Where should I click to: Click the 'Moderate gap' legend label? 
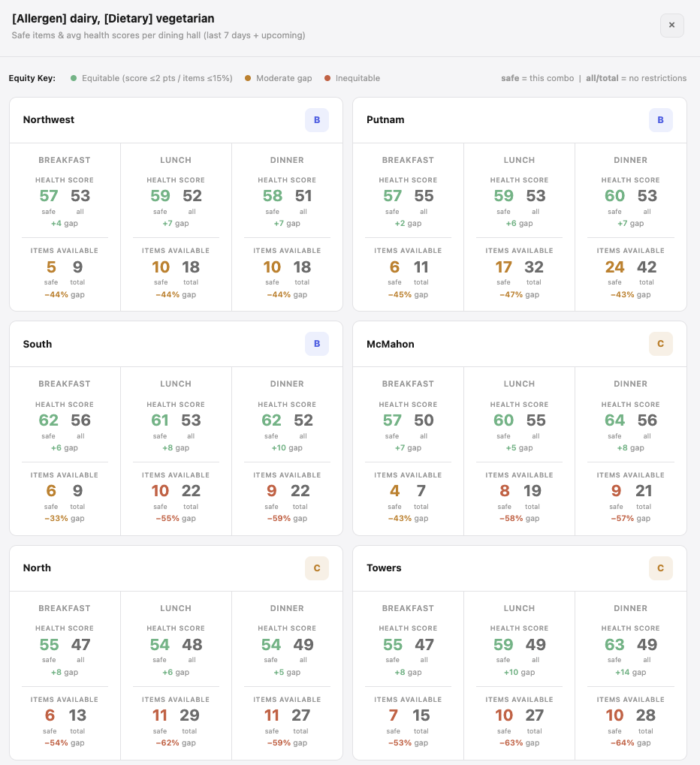click(x=284, y=78)
